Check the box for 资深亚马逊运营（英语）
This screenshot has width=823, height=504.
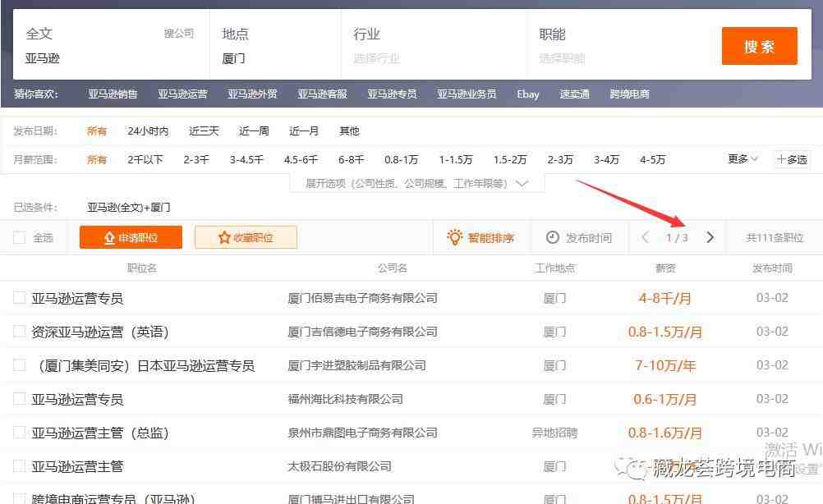20,331
